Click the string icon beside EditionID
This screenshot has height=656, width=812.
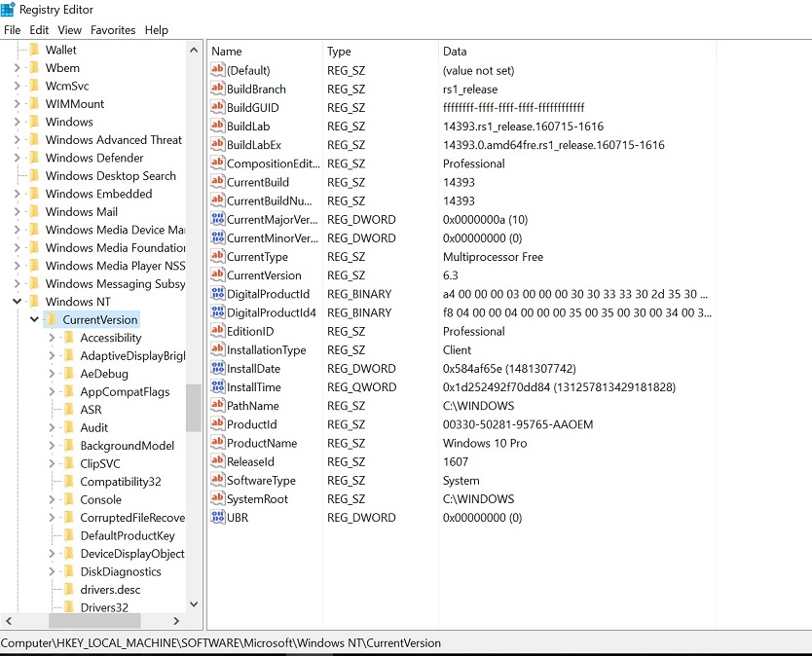point(217,331)
